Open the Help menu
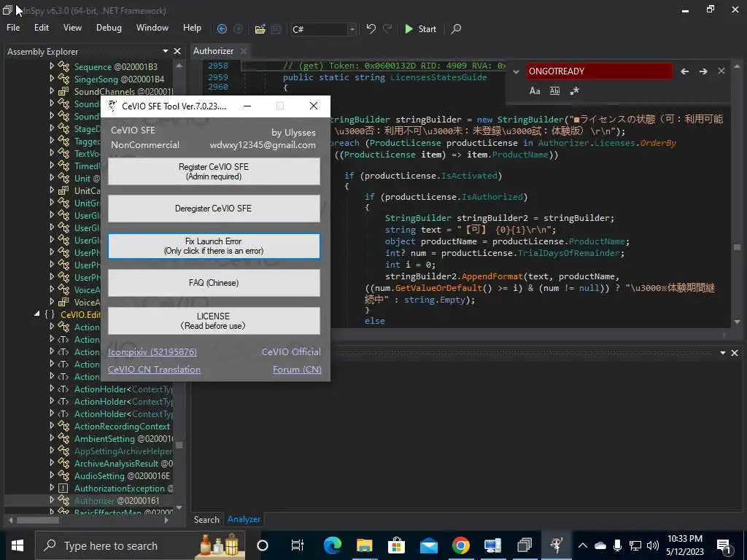This screenshot has height=560, width=747. coord(192,28)
